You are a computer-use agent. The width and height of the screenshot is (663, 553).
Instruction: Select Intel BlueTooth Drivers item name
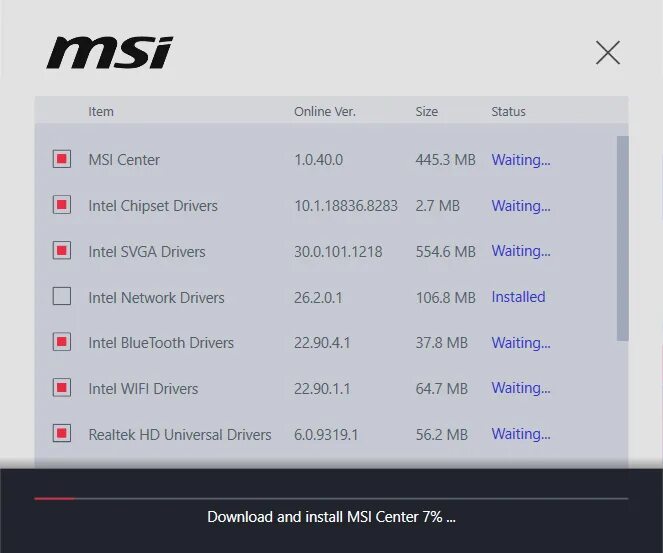161,343
